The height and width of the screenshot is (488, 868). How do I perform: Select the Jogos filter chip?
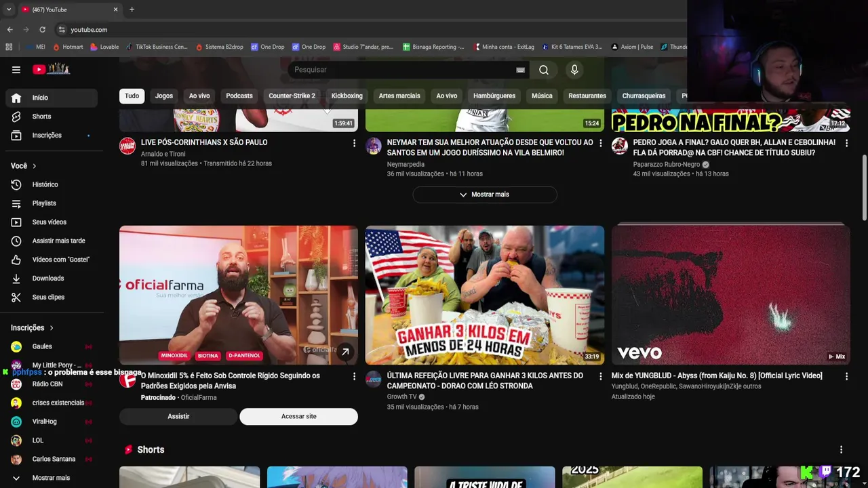pyautogui.click(x=164, y=96)
